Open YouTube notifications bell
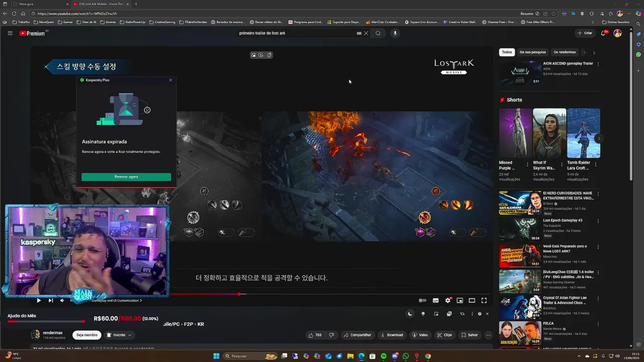 pyautogui.click(x=603, y=33)
